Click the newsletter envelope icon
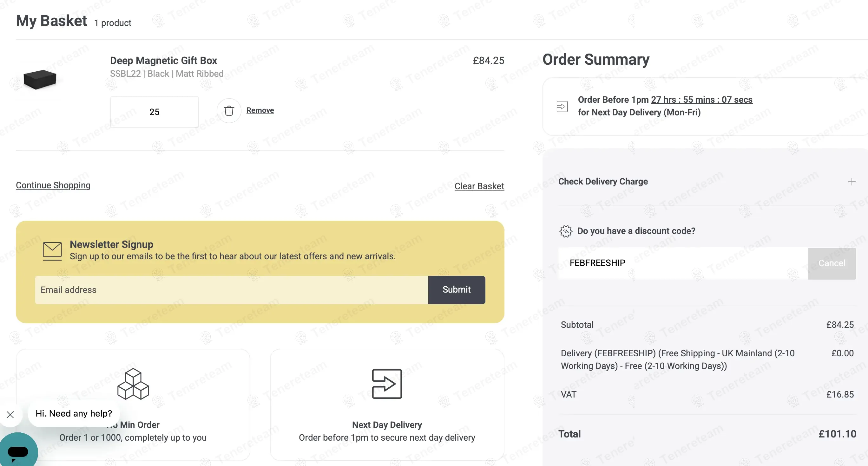 pyautogui.click(x=52, y=251)
